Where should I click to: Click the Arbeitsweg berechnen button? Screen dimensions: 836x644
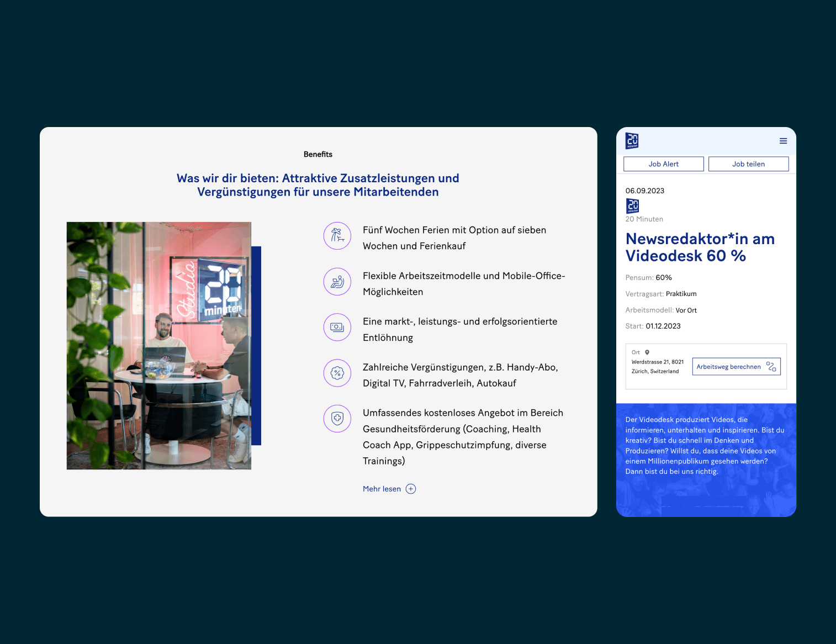point(736,367)
